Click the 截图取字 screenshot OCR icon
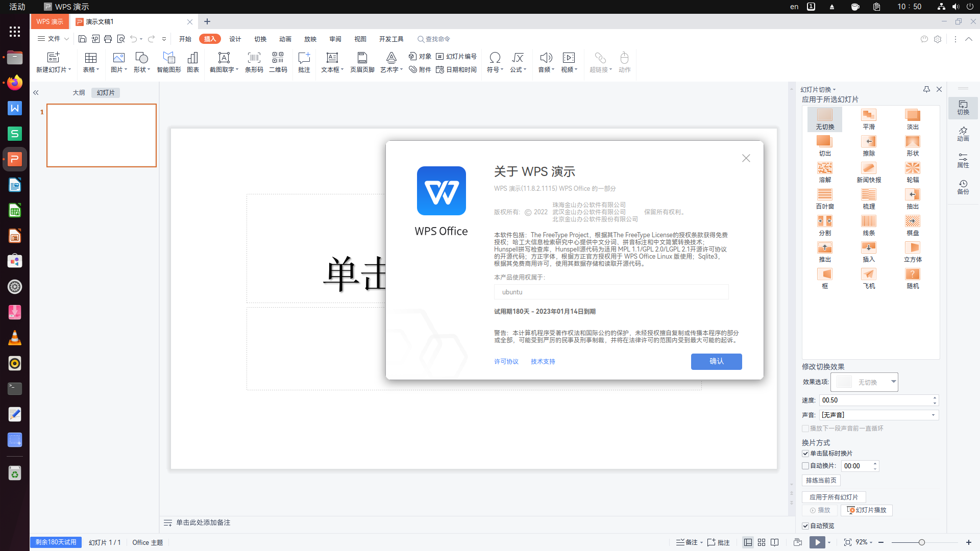The width and height of the screenshot is (980, 551). (224, 58)
